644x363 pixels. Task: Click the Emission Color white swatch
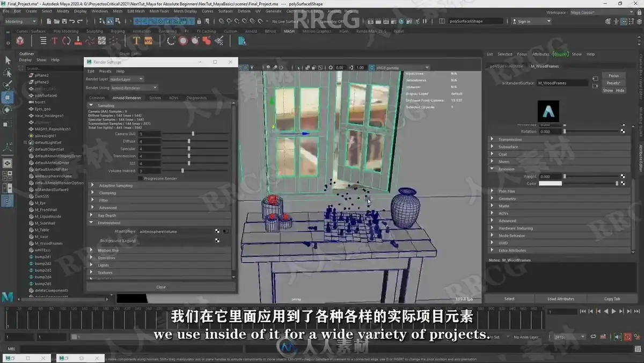click(x=550, y=184)
